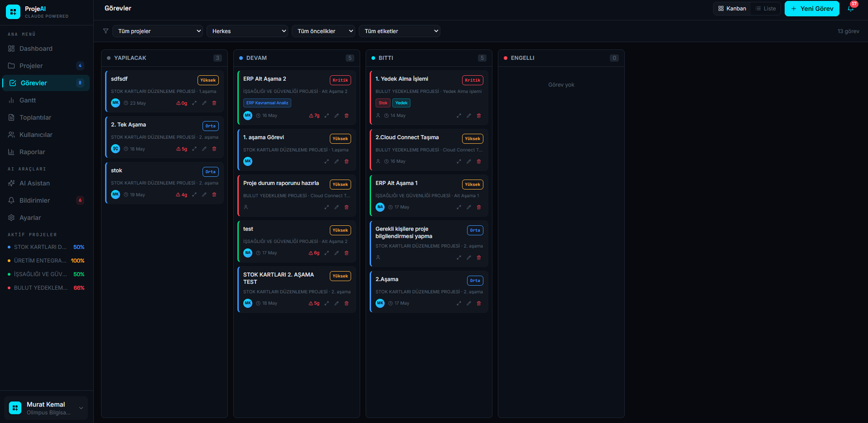Delete Gerekli kişilere proje bilgilendirmesi task
Image resolution: width=868 pixels, height=423 pixels.
(x=479, y=258)
